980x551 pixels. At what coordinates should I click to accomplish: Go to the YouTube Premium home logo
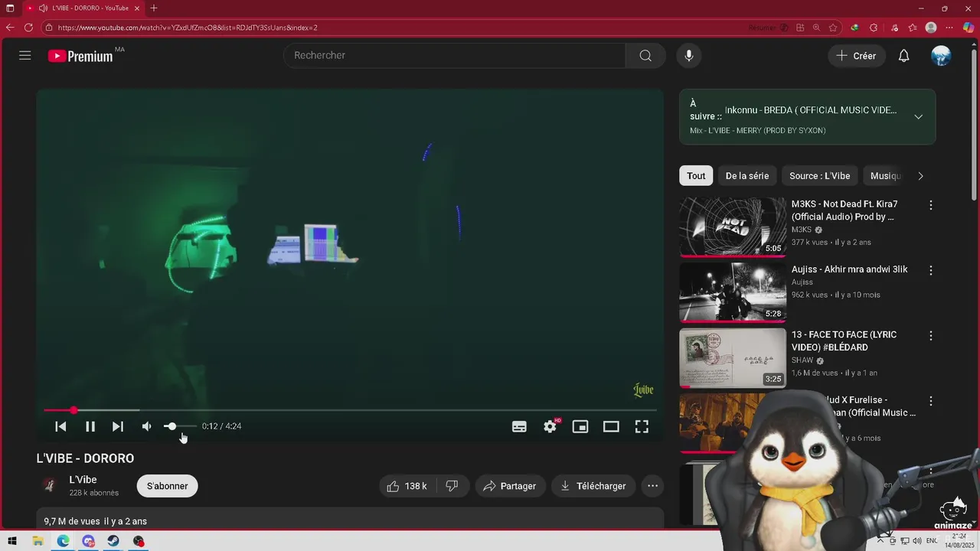coord(80,56)
